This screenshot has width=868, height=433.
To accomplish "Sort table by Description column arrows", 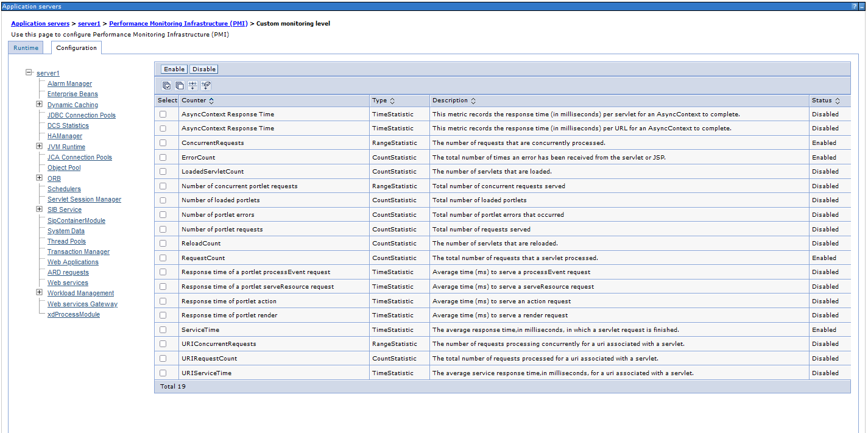I will [x=473, y=100].
